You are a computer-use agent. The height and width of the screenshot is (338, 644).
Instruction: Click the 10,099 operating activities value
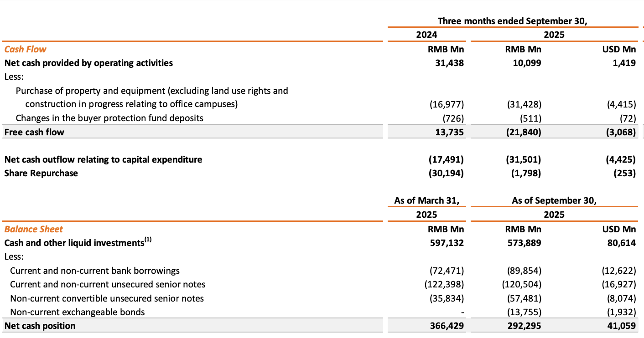526,63
